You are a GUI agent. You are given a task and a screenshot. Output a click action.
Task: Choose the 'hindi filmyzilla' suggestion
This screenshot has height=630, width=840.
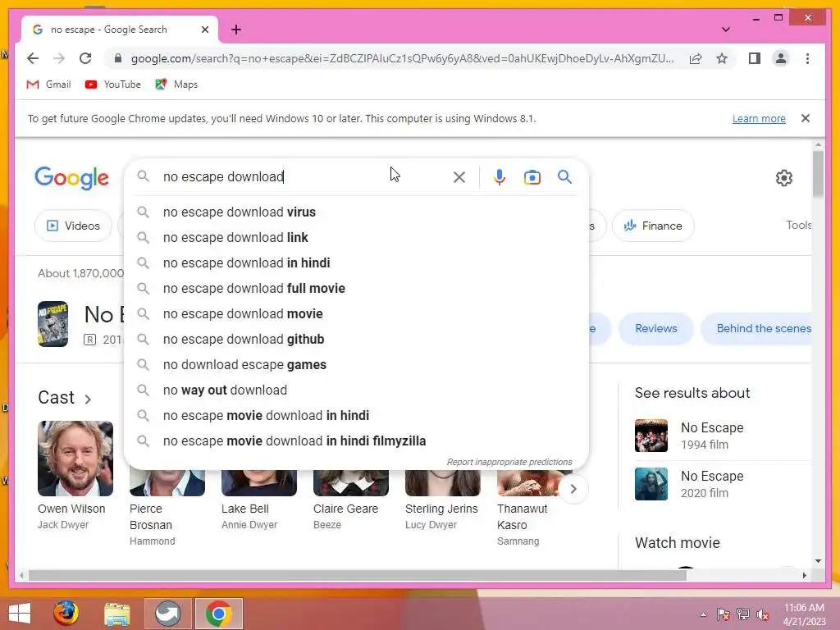[356, 441]
